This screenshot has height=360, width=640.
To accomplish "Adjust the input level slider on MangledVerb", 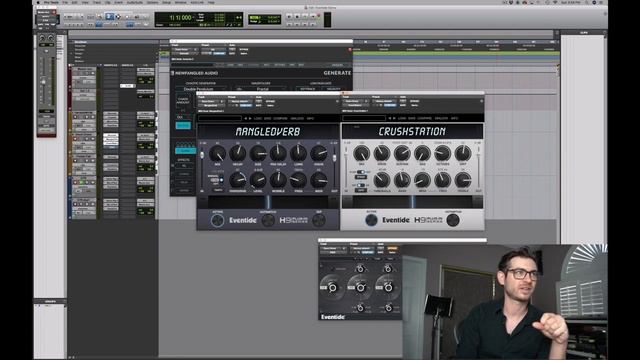I will click(202, 156).
